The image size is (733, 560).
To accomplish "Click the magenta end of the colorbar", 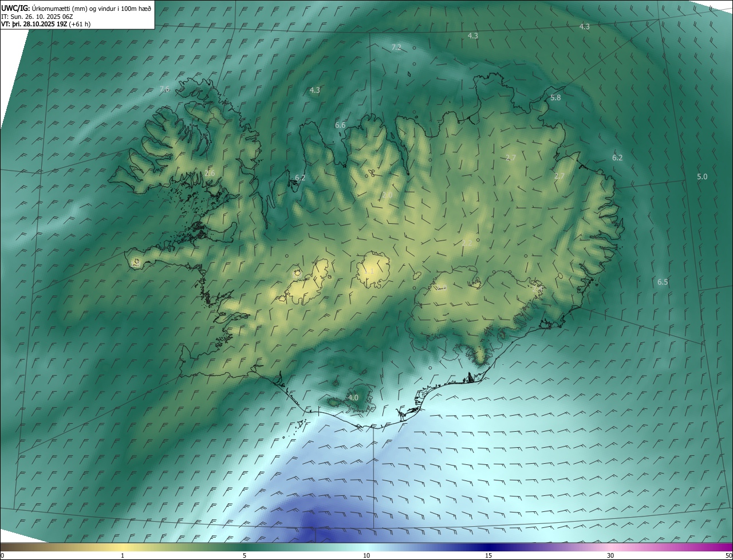I will [x=726, y=547].
